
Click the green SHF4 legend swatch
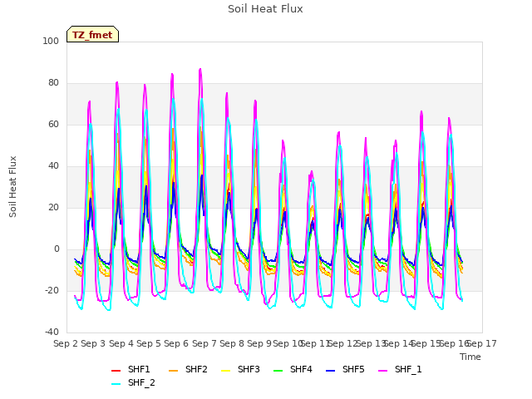coord(278,371)
